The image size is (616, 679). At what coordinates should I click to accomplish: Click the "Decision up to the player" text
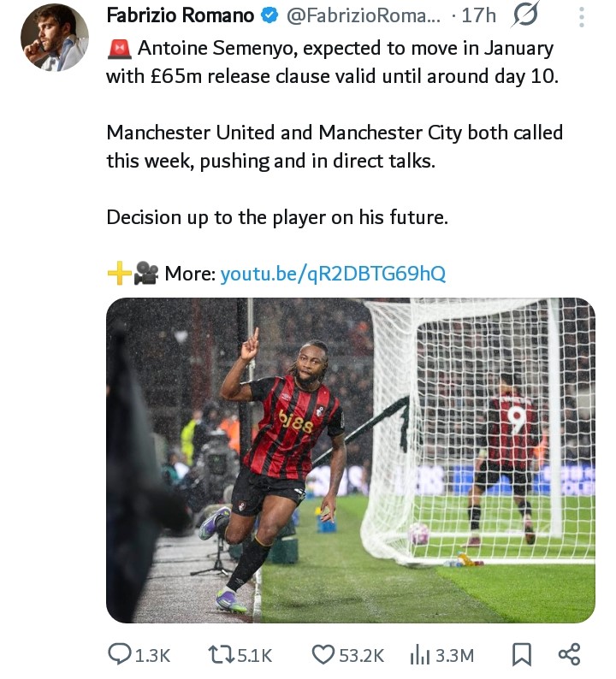click(x=276, y=217)
